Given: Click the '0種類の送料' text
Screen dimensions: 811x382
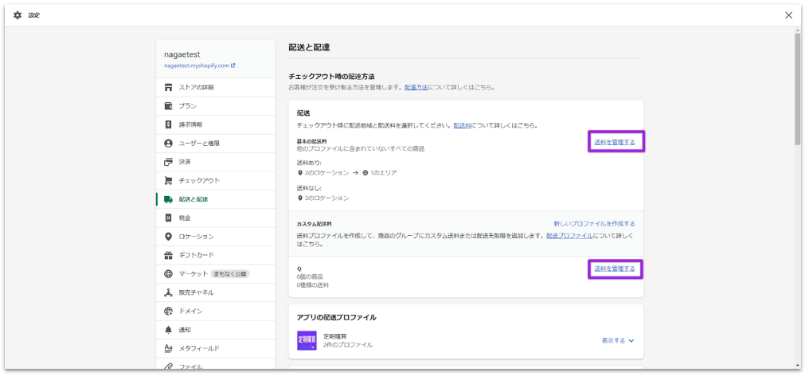Looking at the screenshot, I should [x=313, y=285].
